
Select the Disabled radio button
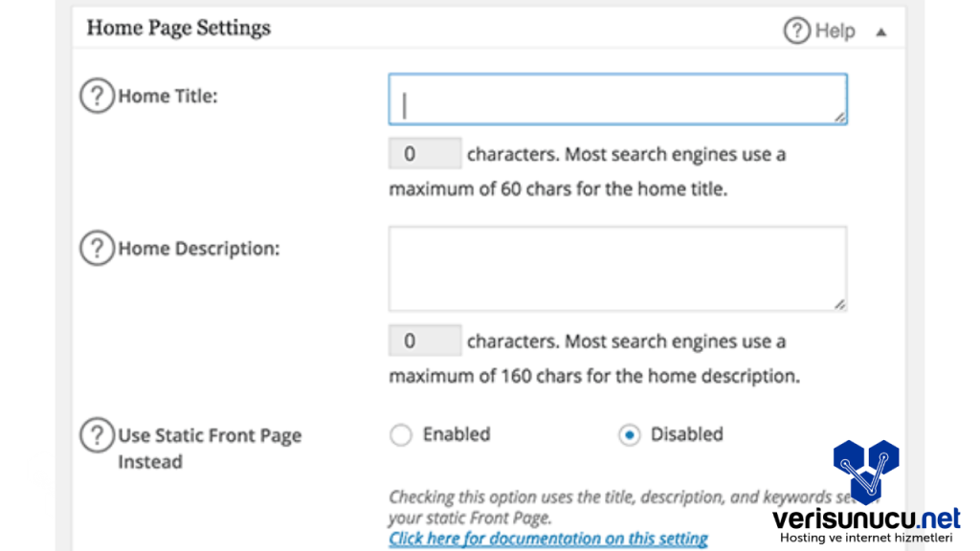pos(629,435)
